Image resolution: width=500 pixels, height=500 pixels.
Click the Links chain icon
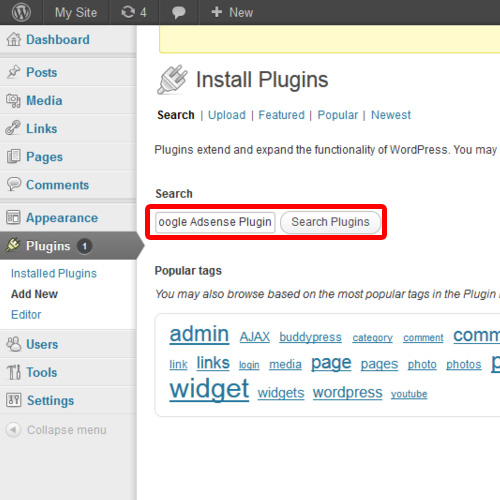[13, 128]
